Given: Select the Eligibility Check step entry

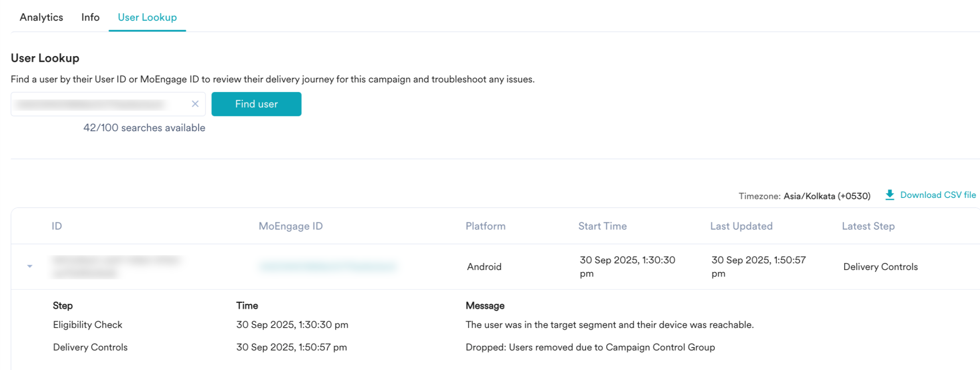Looking at the screenshot, I should coord(87,325).
